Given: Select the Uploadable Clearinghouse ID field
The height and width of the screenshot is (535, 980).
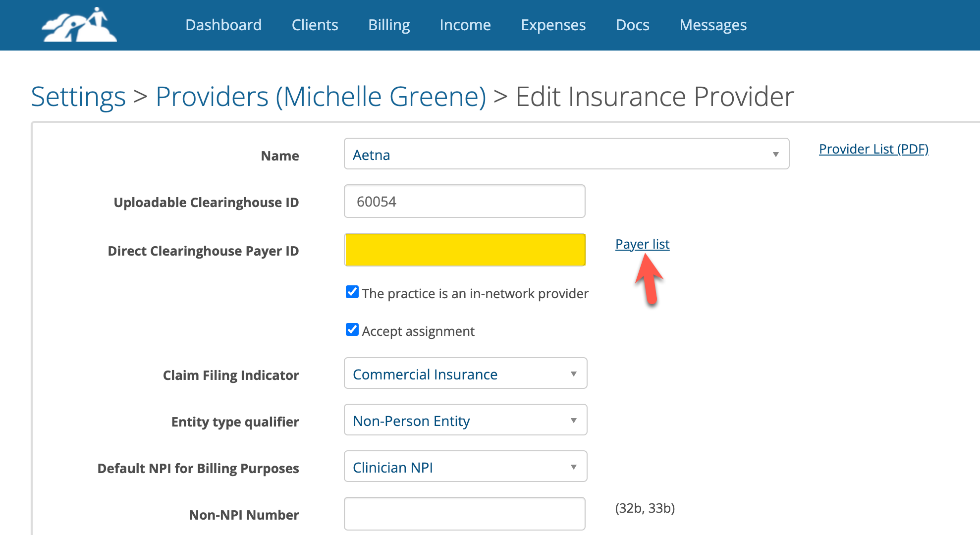Looking at the screenshot, I should [x=464, y=201].
